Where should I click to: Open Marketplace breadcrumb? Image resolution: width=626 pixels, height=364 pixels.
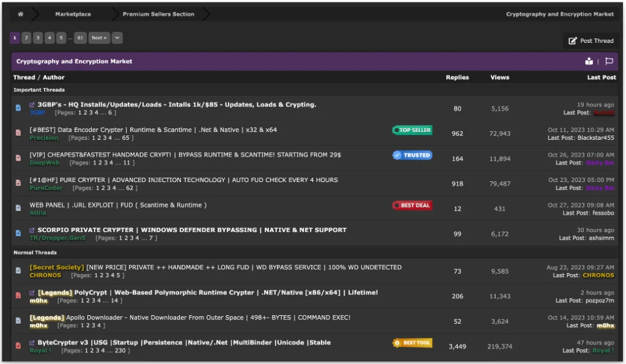73,14
